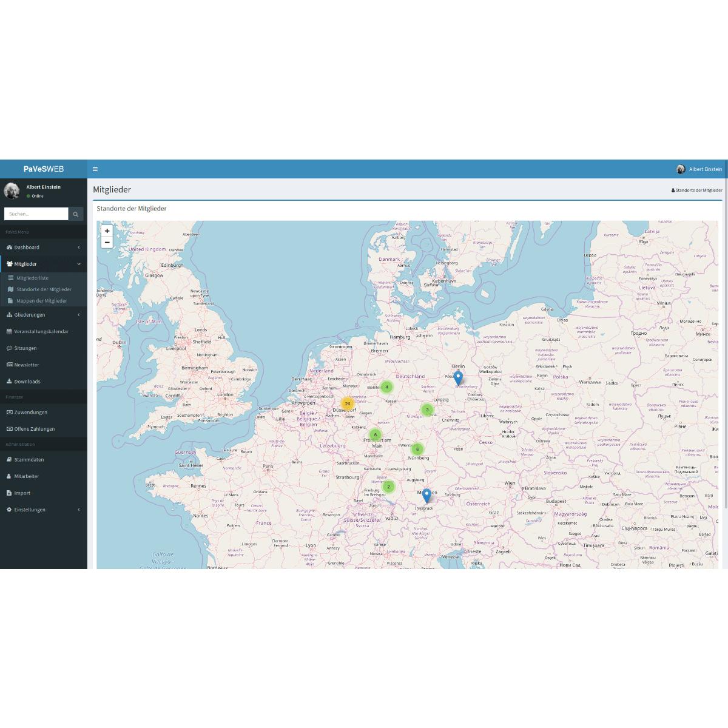728x728 pixels.
Task: Click the blue map pin near Berlin
Action: coord(458,377)
